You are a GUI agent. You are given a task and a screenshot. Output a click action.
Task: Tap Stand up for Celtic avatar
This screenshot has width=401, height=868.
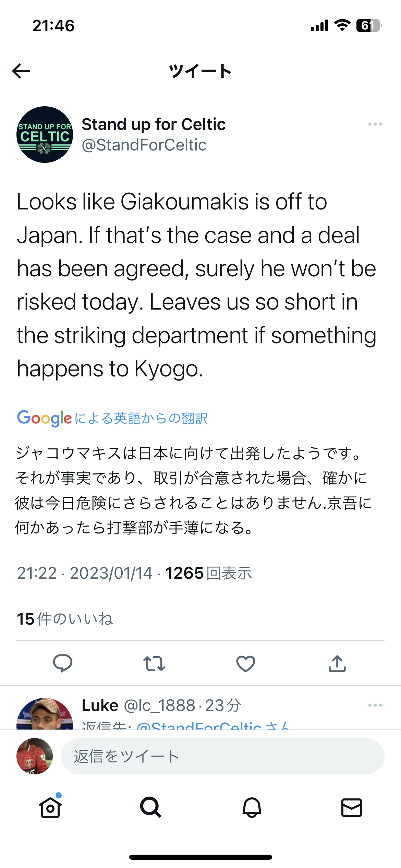click(45, 135)
